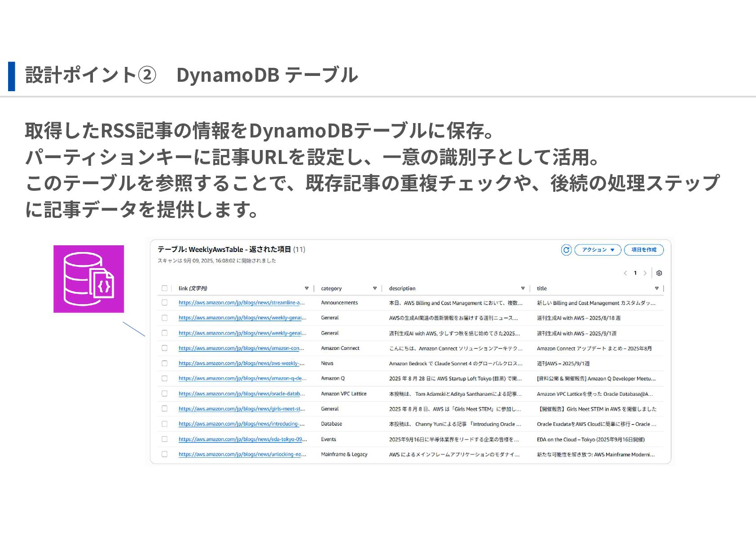This screenshot has width=756, height=535.
Task: Check the Database category row checkbox
Action: click(165, 424)
